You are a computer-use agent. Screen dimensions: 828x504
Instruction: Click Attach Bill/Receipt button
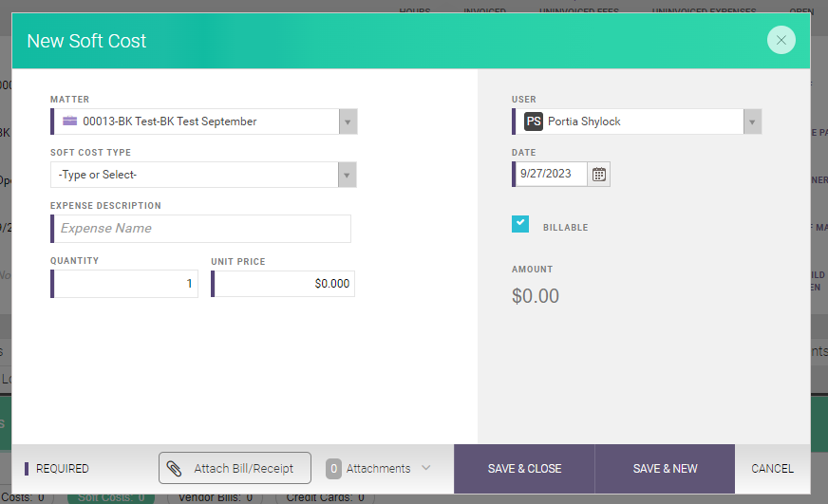tap(235, 468)
